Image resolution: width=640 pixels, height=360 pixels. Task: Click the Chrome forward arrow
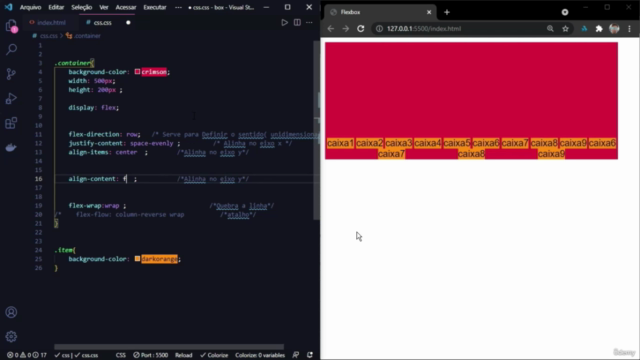pos(345,29)
